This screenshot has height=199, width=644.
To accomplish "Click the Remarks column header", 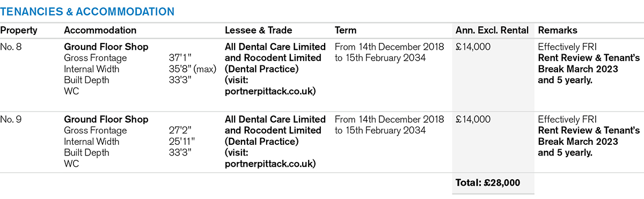I will tap(557, 31).
